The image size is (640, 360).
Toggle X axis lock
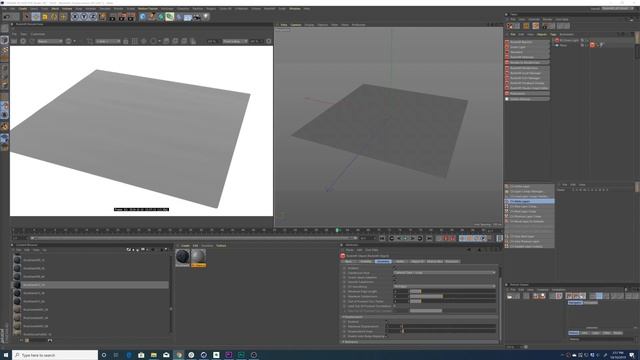coord(75,17)
